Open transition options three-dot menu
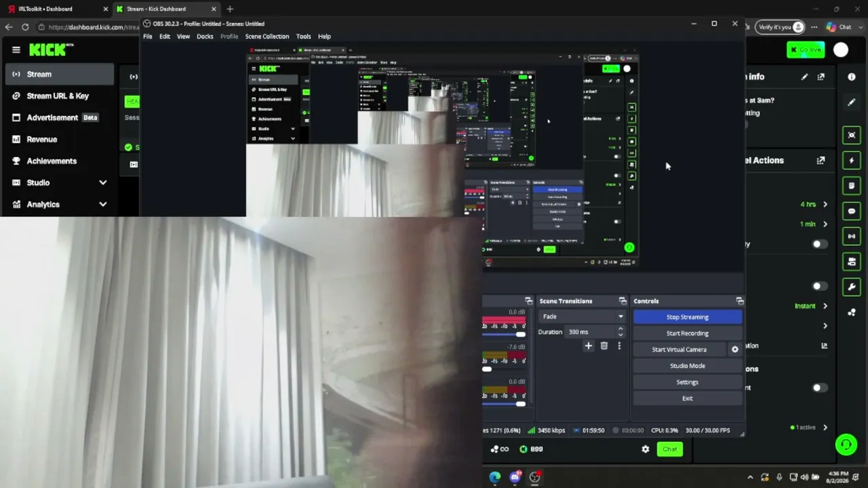 click(618, 346)
